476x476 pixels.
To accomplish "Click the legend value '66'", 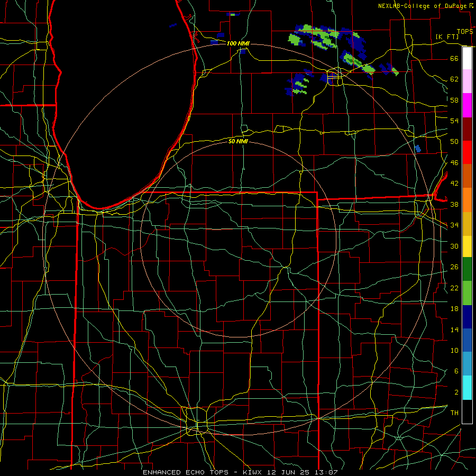I will (454, 58).
